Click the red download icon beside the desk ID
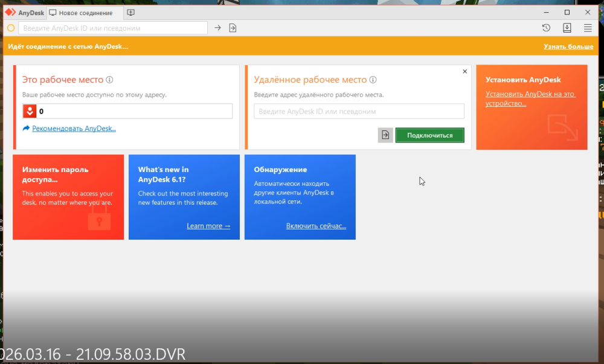Viewport: 604px width, 364px height. click(30, 111)
